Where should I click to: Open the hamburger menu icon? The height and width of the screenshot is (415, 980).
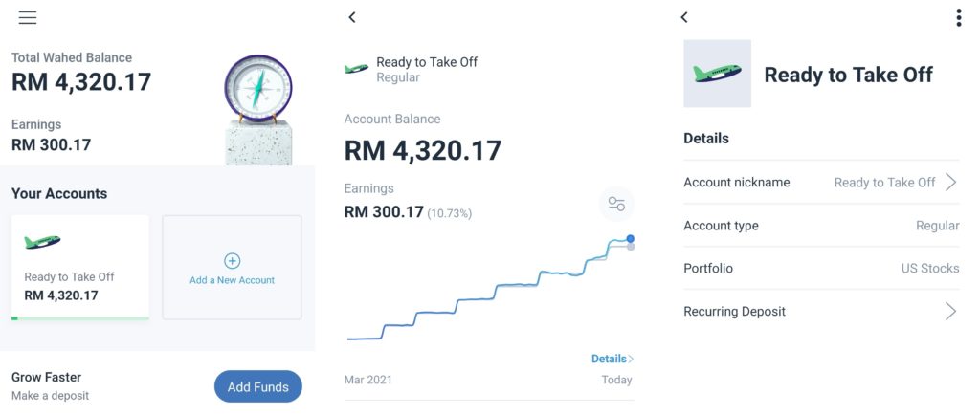click(28, 18)
